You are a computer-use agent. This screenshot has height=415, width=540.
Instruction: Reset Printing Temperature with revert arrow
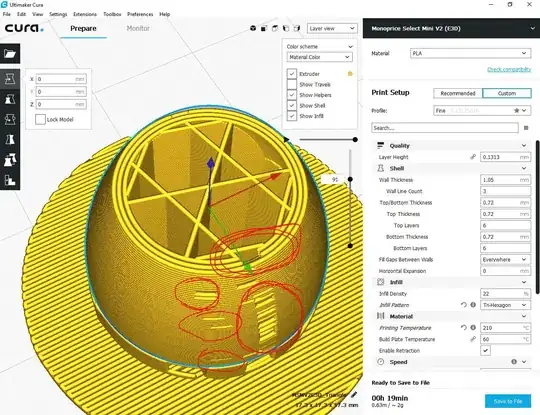pyautogui.click(x=464, y=328)
